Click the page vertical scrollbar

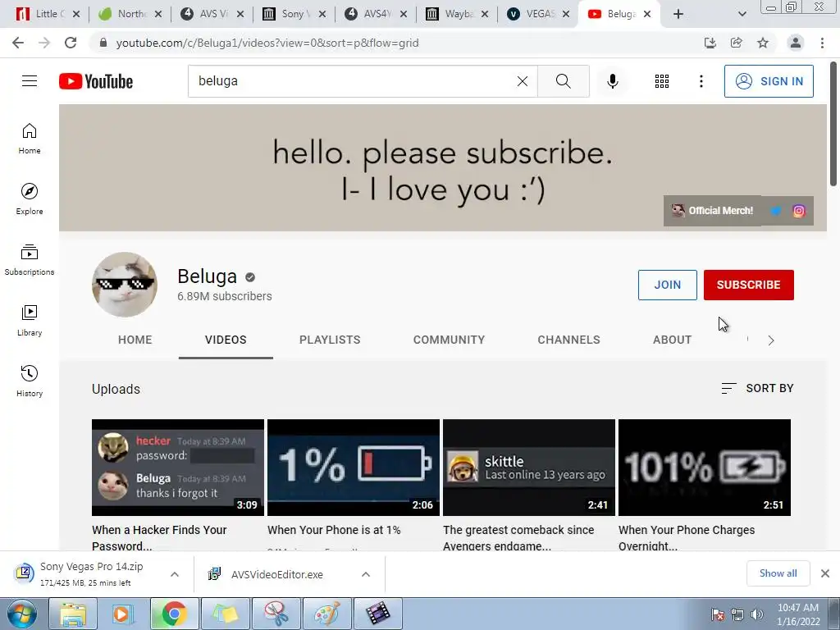833,125
